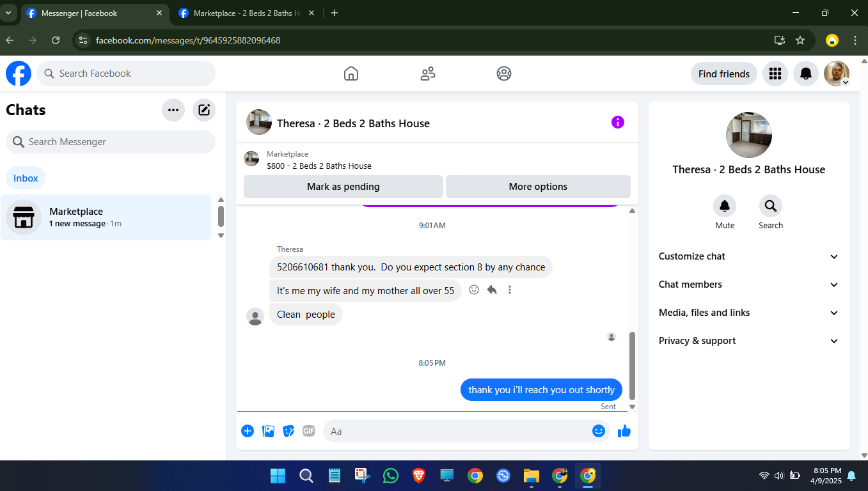Open the account profile picture menu
The height and width of the screenshot is (491, 868).
point(837,74)
